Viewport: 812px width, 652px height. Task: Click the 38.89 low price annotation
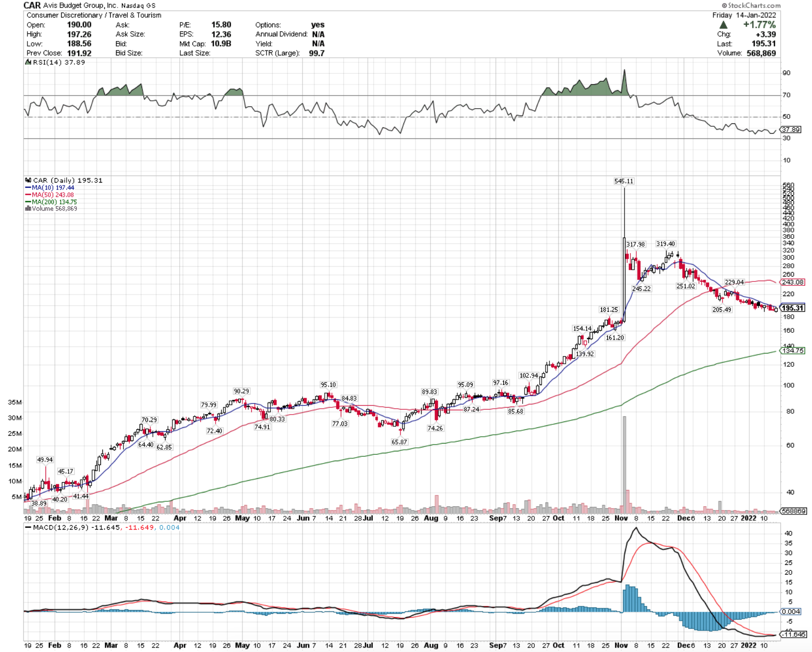pyautogui.click(x=39, y=503)
